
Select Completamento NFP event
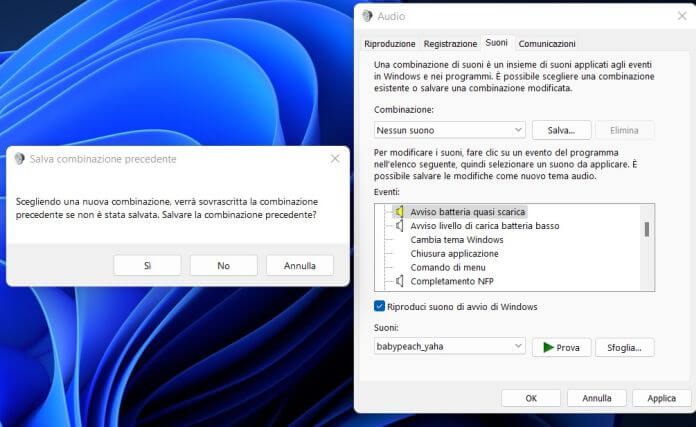tap(452, 281)
